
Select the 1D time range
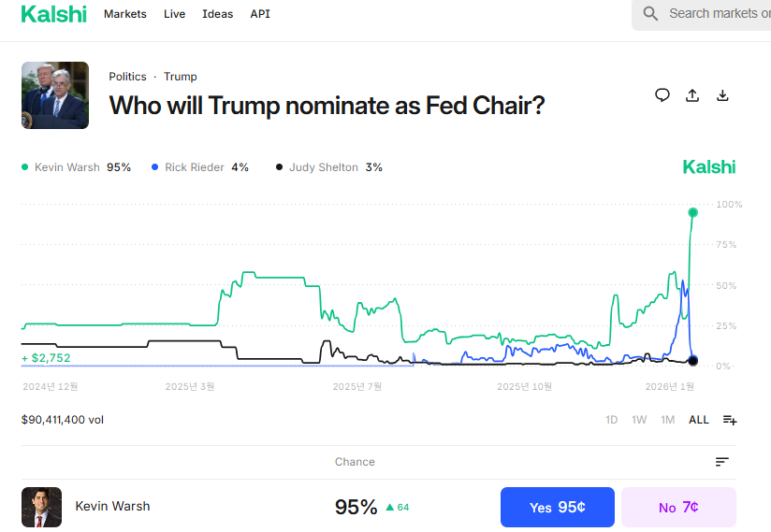(611, 420)
